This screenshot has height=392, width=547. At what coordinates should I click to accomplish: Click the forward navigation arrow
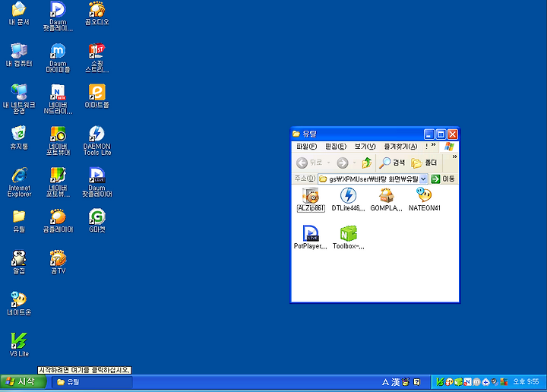(343, 163)
